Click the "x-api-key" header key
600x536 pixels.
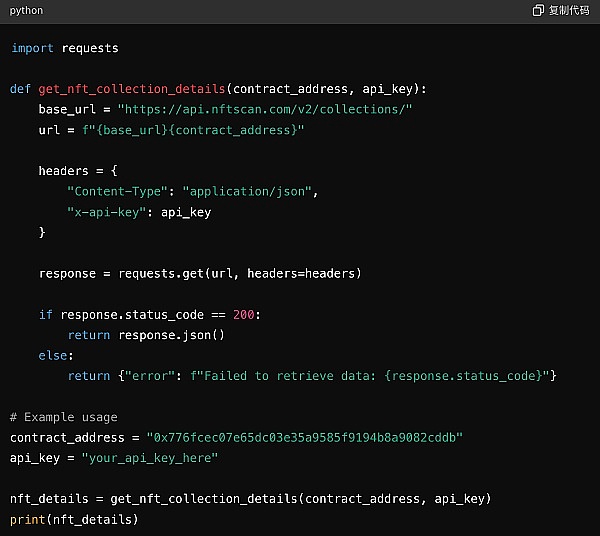point(105,212)
